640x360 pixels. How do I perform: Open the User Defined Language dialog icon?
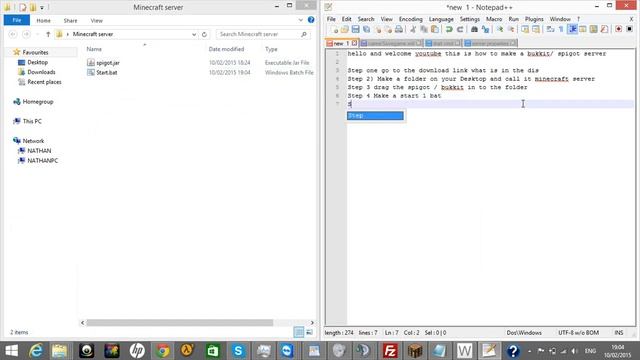point(583,29)
